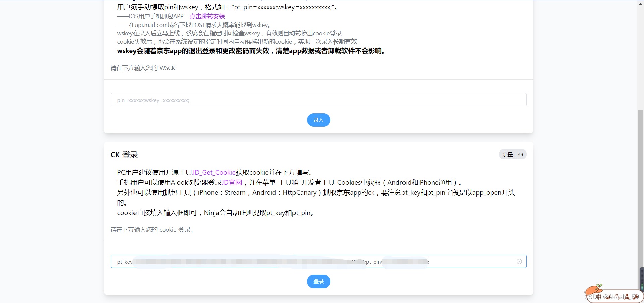This screenshot has width=644, height=303.
Task: Follow the JD_Get_Cookie tool link
Action: point(214,172)
